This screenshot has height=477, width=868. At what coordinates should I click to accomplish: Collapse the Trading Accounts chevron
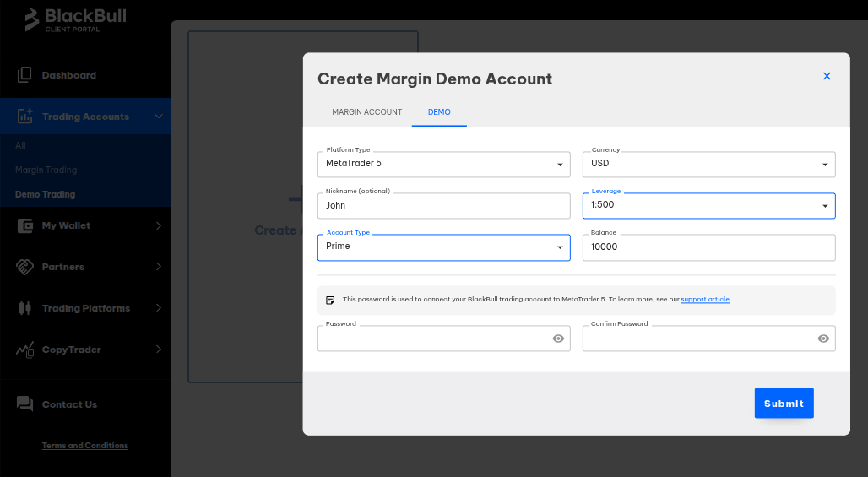click(159, 117)
